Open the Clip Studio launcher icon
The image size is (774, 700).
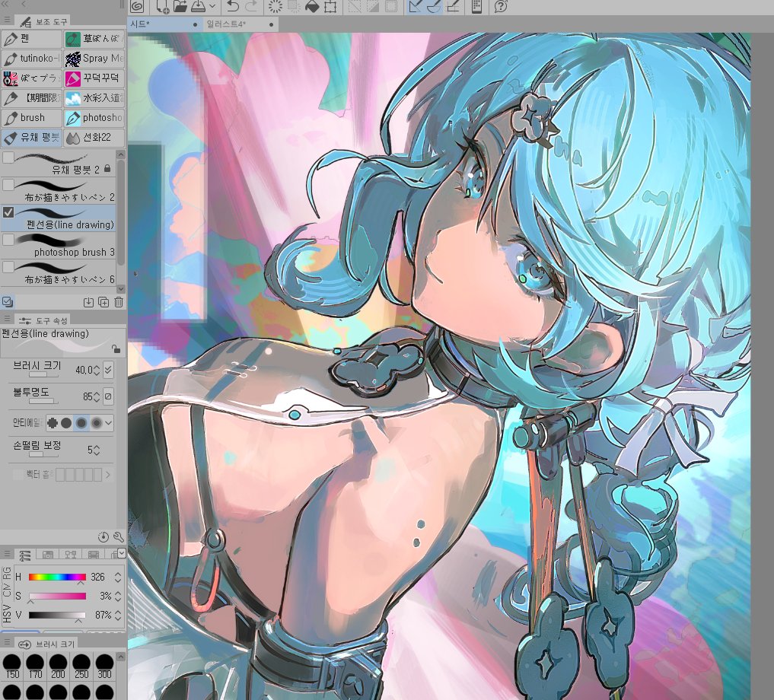[137, 6]
